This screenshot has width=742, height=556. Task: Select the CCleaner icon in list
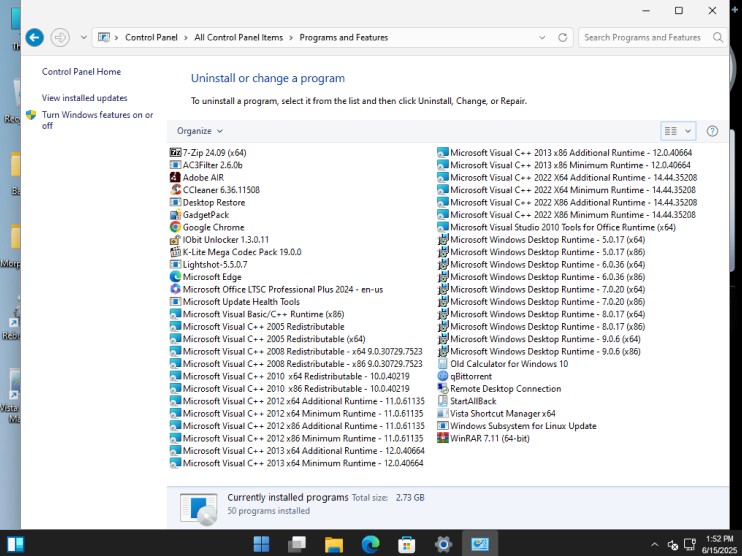point(175,190)
